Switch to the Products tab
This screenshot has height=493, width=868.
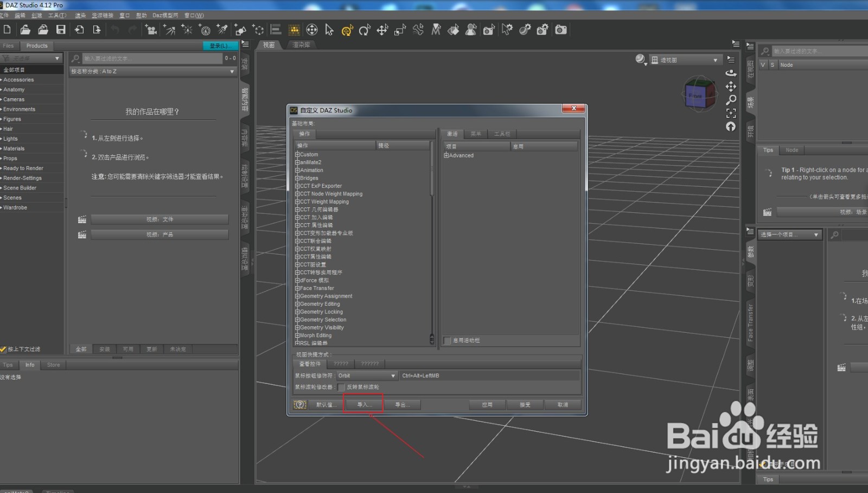[x=37, y=46]
